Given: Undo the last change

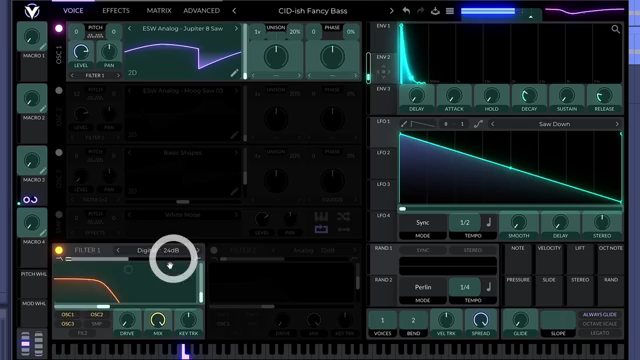Looking at the screenshot, I should [406, 11].
